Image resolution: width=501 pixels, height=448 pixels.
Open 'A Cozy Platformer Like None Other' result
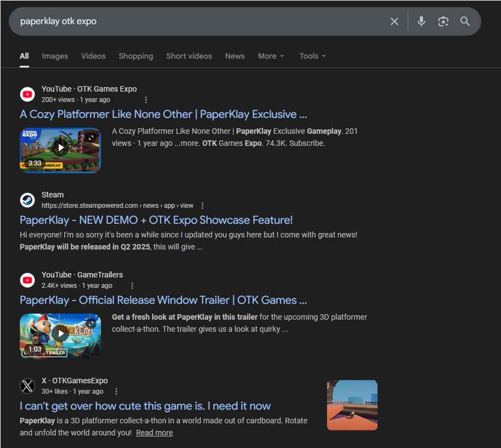164,114
